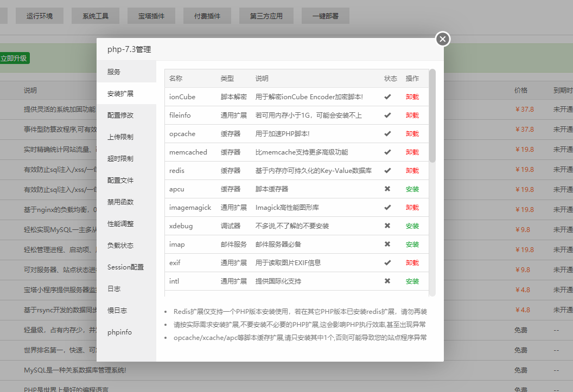Click the green 立即升级 button

point(14,58)
